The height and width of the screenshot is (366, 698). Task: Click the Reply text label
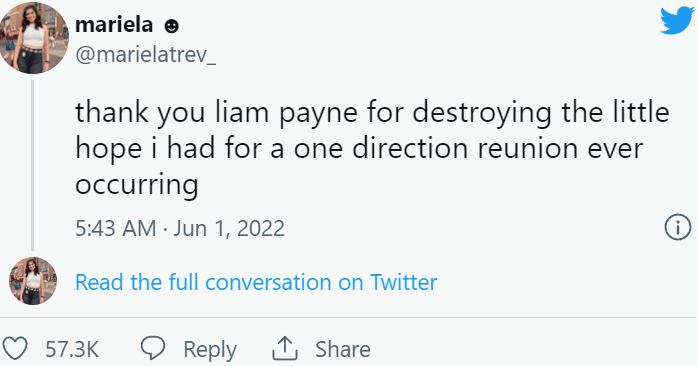click(210, 350)
